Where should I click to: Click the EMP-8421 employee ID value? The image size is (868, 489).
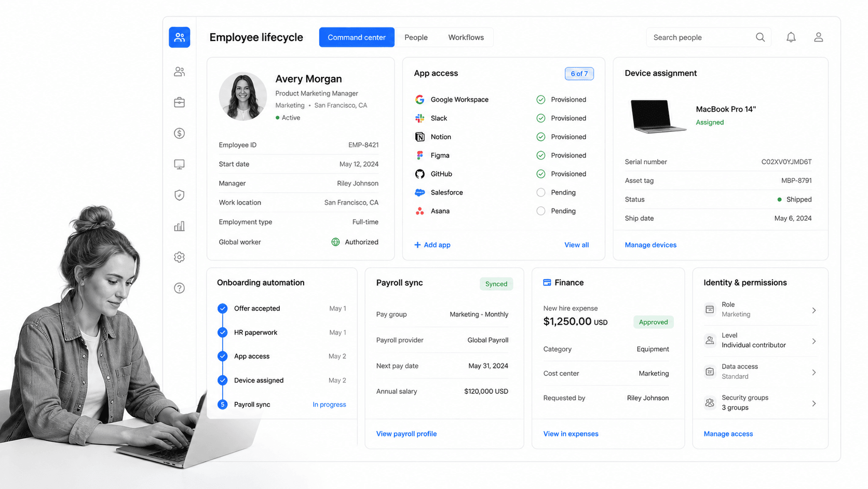click(363, 145)
